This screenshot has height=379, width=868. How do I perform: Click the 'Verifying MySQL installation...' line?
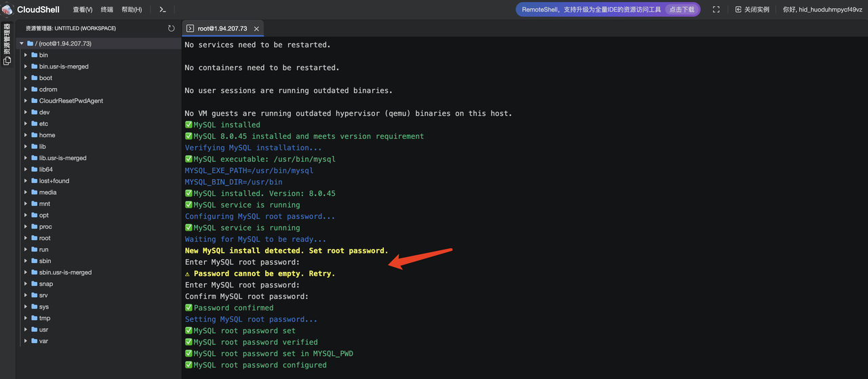(x=254, y=148)
